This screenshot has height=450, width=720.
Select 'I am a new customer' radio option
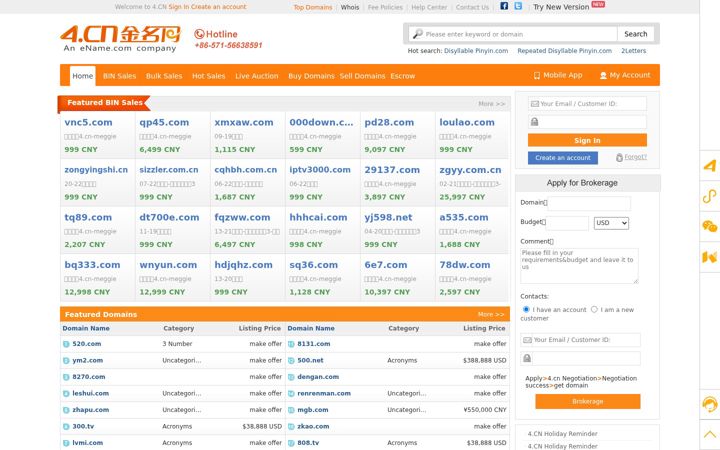point(594,309)
